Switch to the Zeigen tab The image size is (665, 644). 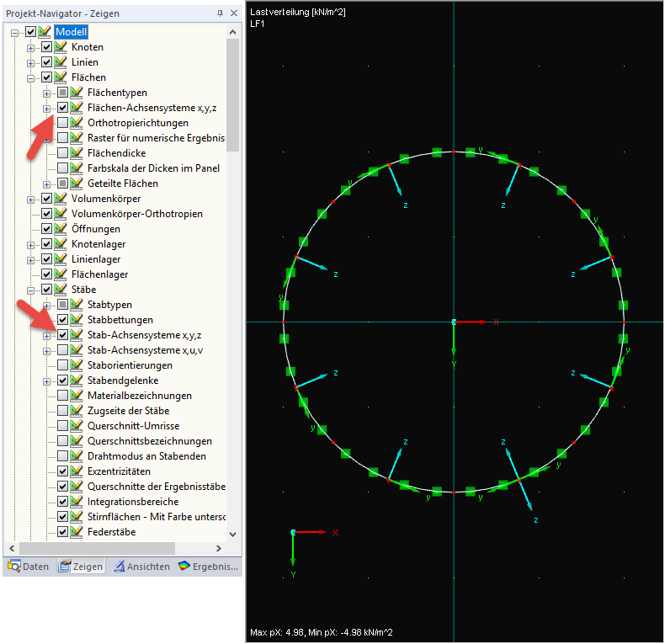coord(81,566)
